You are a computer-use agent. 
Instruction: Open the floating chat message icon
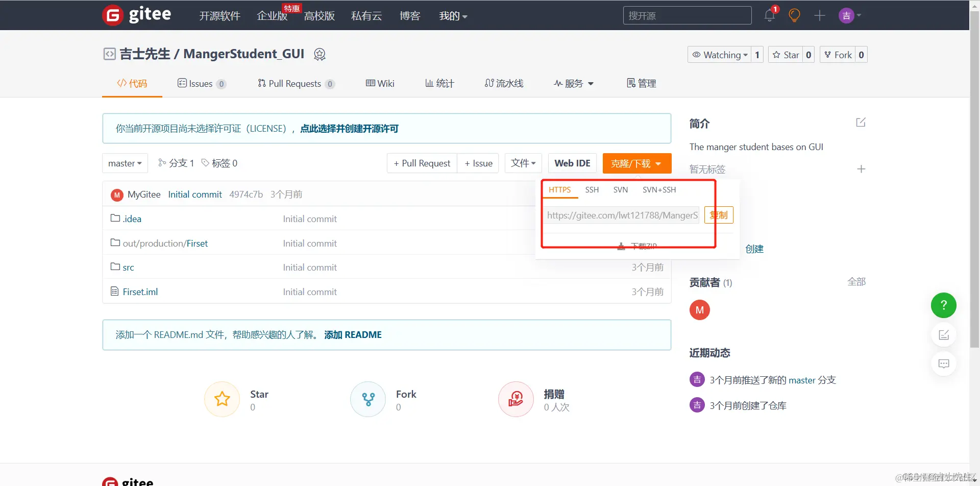944,364
